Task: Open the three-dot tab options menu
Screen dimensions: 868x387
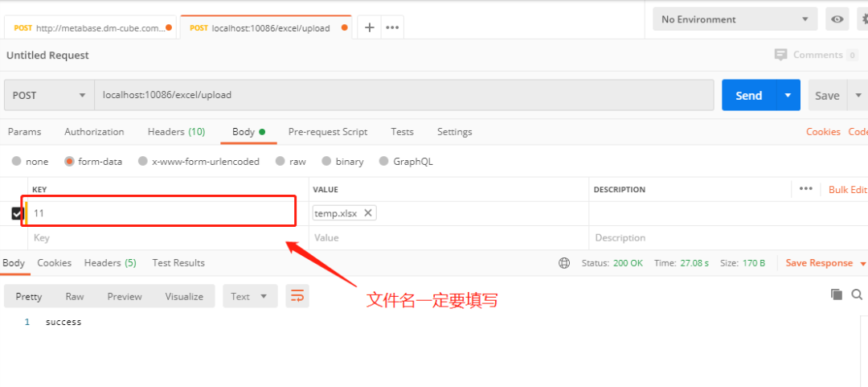Action: click(392, 27)
